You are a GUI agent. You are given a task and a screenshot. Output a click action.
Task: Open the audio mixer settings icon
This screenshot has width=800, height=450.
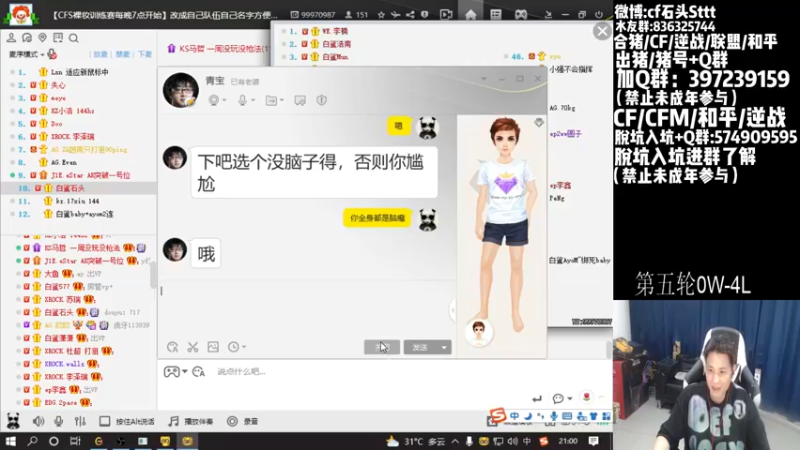point(80,421)
